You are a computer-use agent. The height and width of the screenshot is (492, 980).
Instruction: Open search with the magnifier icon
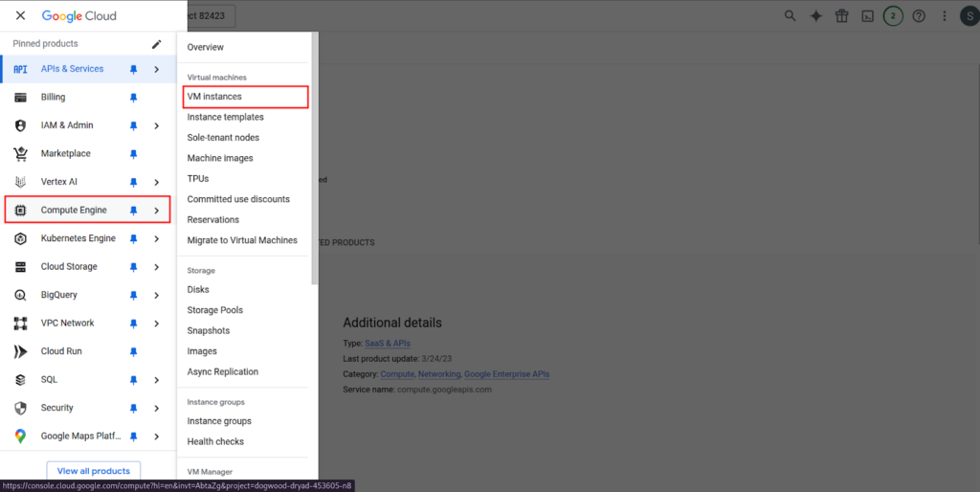790,16
